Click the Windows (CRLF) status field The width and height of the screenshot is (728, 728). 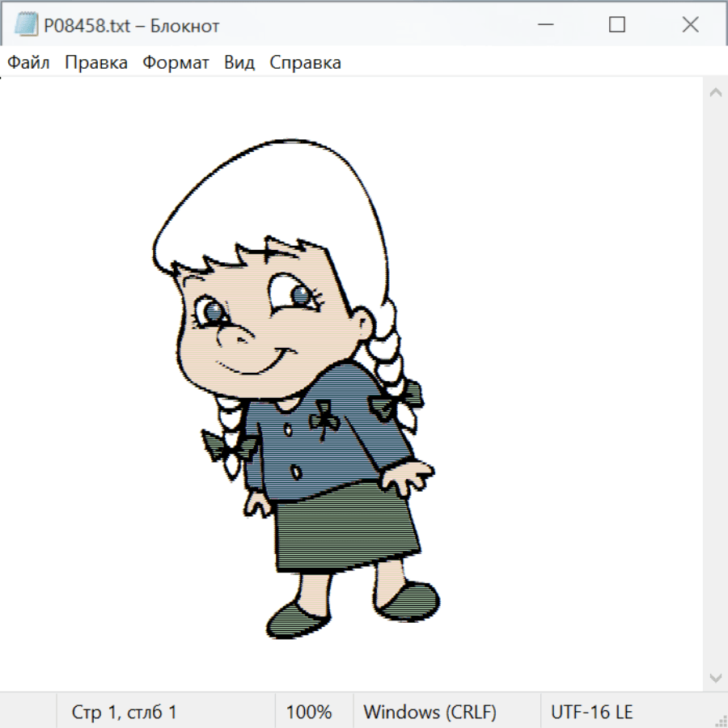(x=430, y=712)
